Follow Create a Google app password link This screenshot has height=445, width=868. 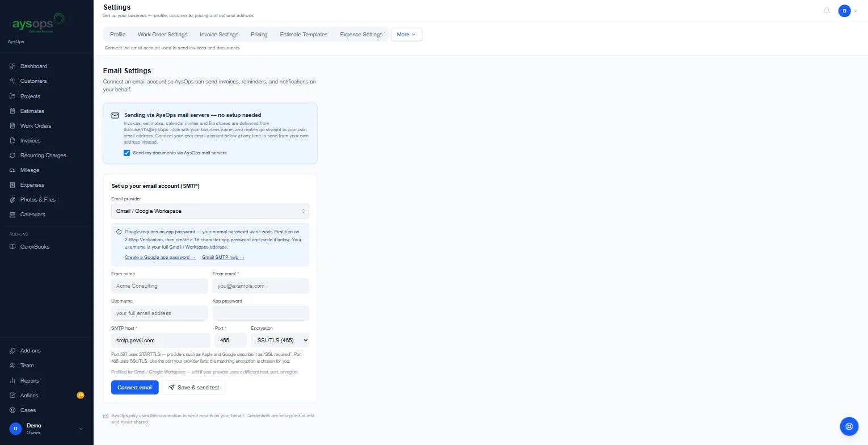[160, 258]
